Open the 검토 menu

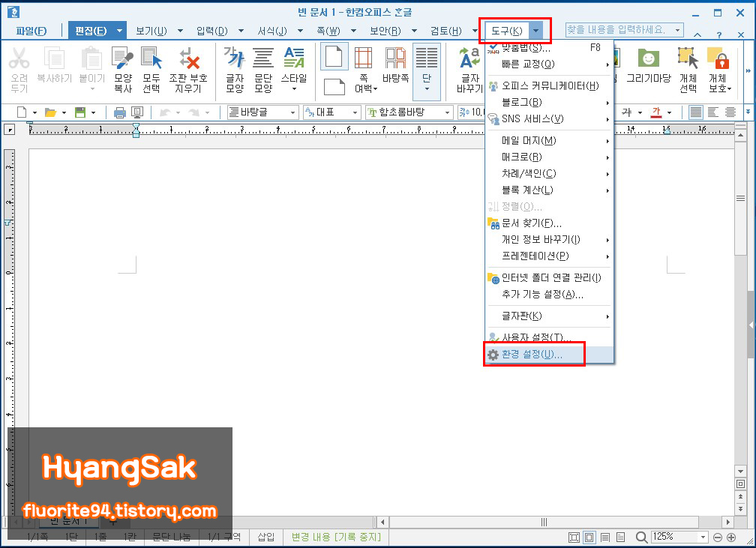coord(446,31)
